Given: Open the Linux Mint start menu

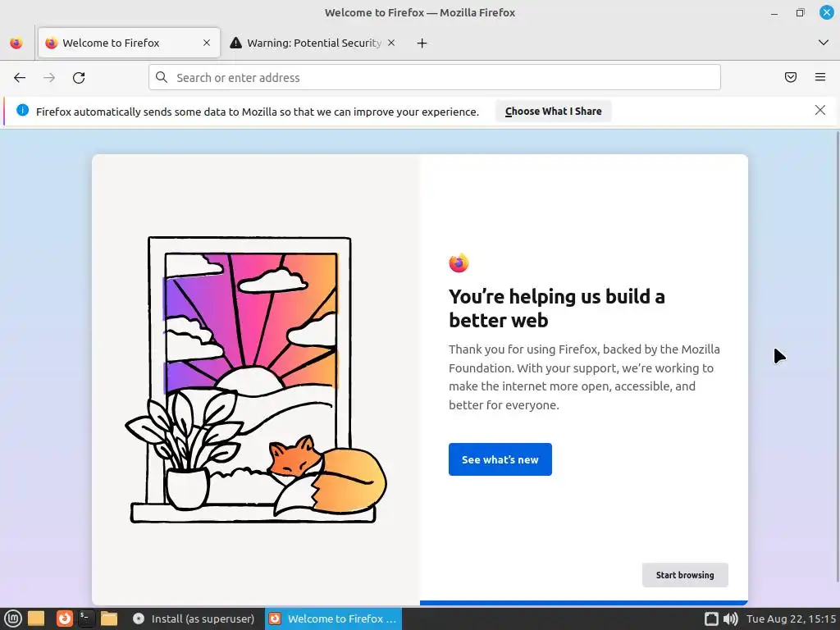Looking at the screenshot, I should coord(13,619).
